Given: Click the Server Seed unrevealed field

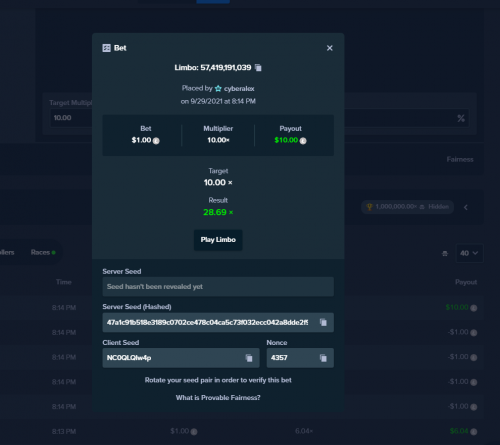Looking at the screenshot, I should pos(218,287).
